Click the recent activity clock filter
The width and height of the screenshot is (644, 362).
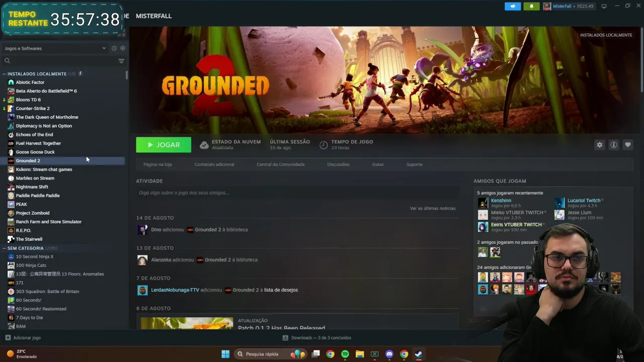click(114, 48)
